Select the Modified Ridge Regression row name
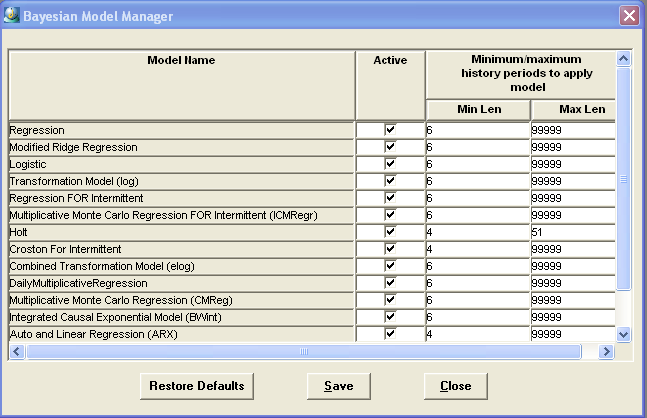This screenshot has width=647, height=418. click(x=182, y=147)
